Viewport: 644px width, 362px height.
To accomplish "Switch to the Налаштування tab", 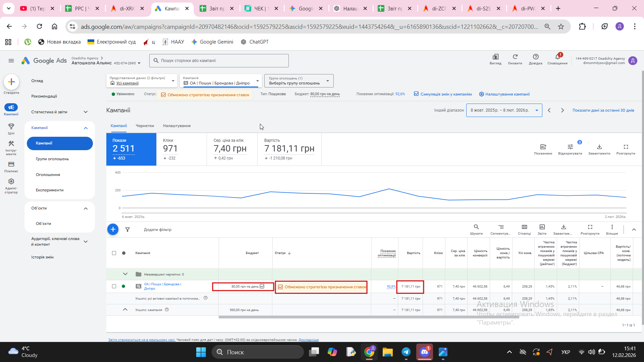I will (176, 126).
